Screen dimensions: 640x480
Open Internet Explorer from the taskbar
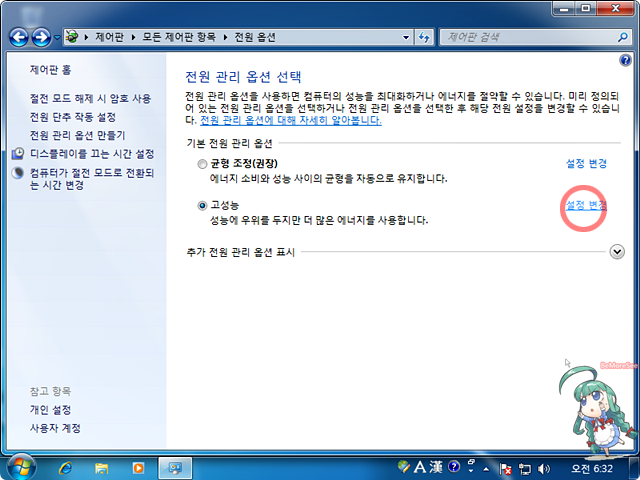tap(67, 467)
